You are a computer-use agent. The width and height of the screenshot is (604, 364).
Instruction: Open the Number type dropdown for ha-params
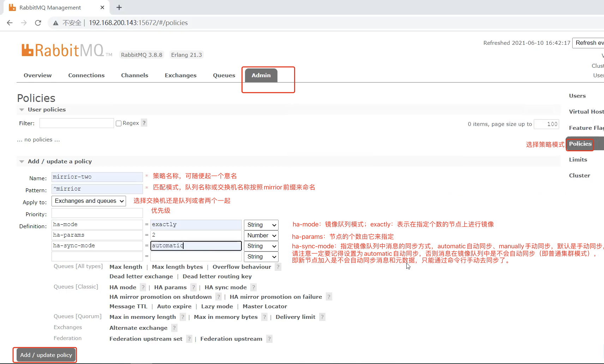(x=261, y=236)
